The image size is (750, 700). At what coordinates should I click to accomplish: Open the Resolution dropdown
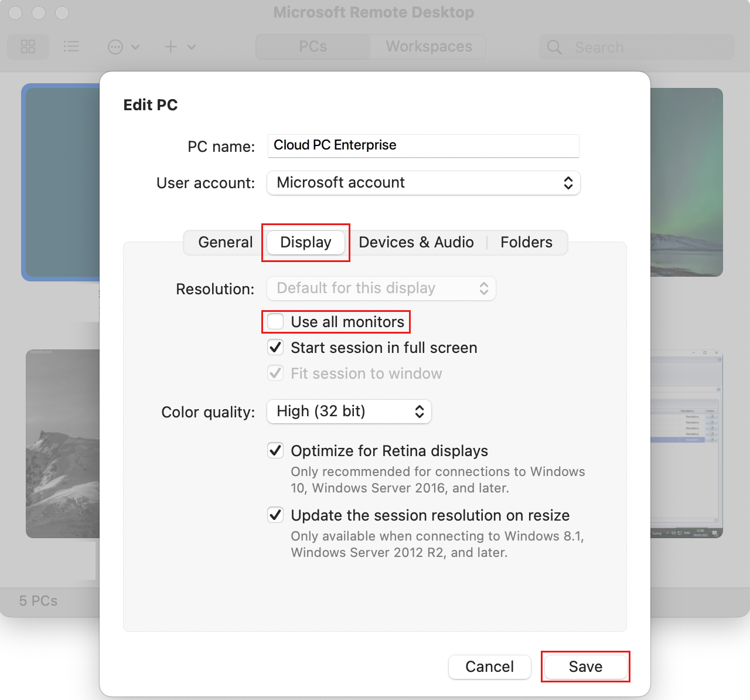[x=381, y=288]
